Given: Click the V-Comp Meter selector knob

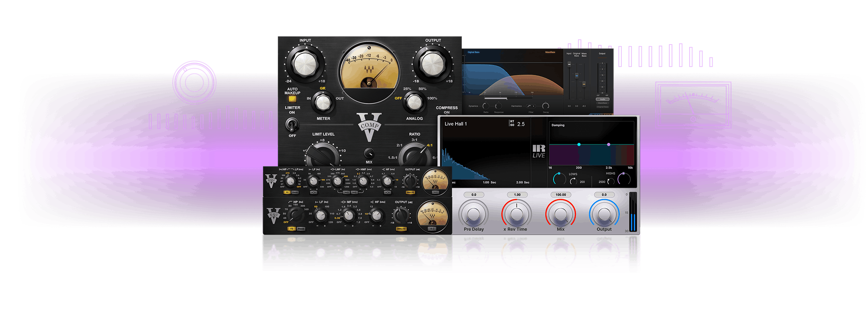Looking at the screenshot, I should click(x=323, y=103).
